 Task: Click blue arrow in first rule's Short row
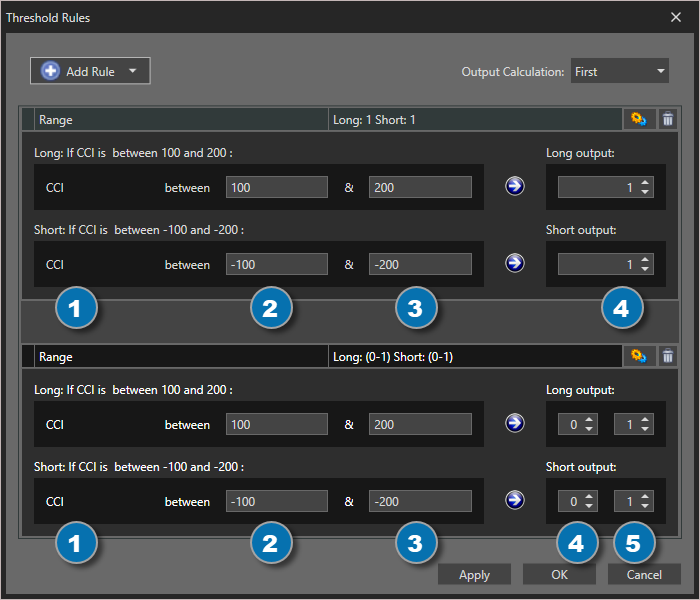pos(515,263)
